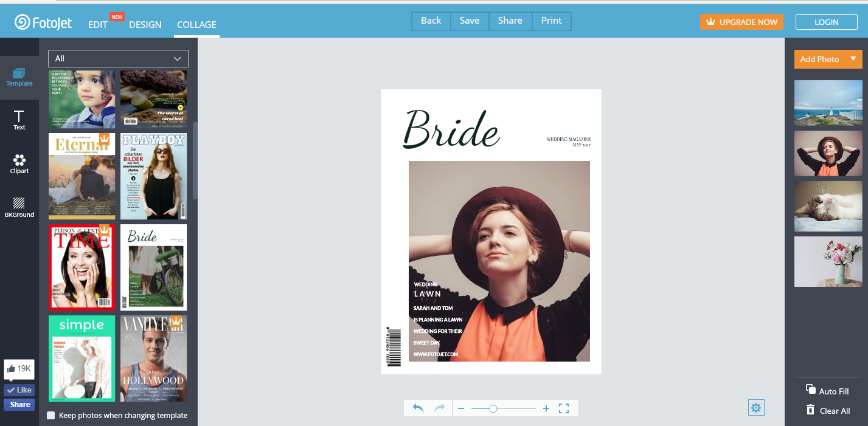This screenshot has height=426, width=868.
Task: Select the baby magazine template
Action: tap(82, 99)
